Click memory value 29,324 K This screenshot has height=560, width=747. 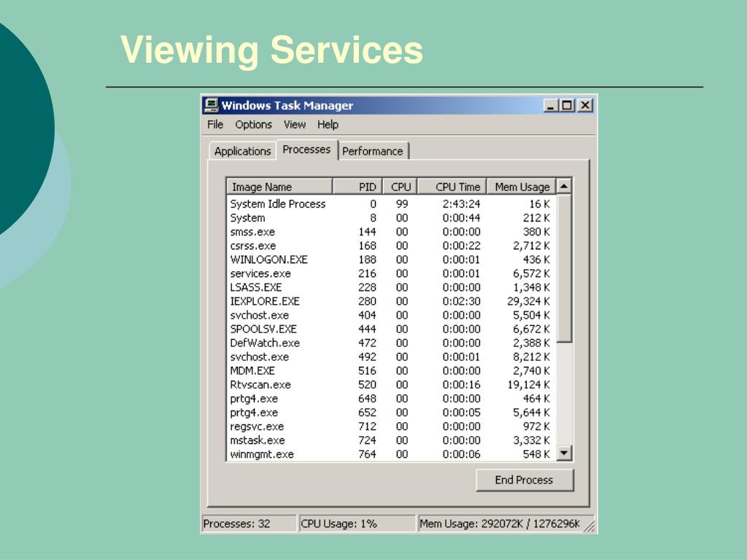tap(528, 301)
